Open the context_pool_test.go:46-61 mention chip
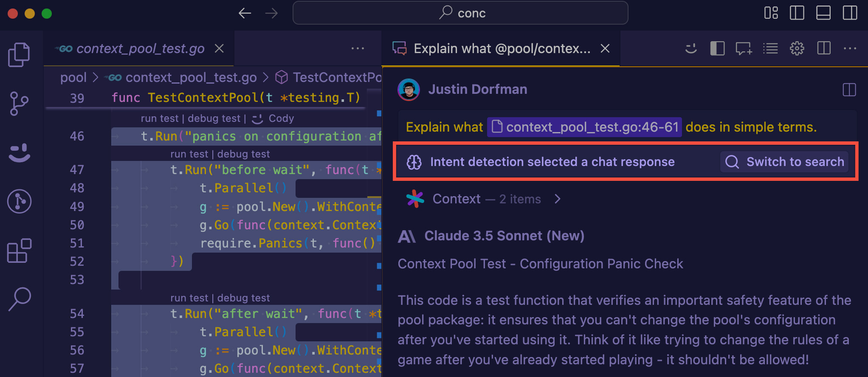868x377 pixels. (584, 127)
